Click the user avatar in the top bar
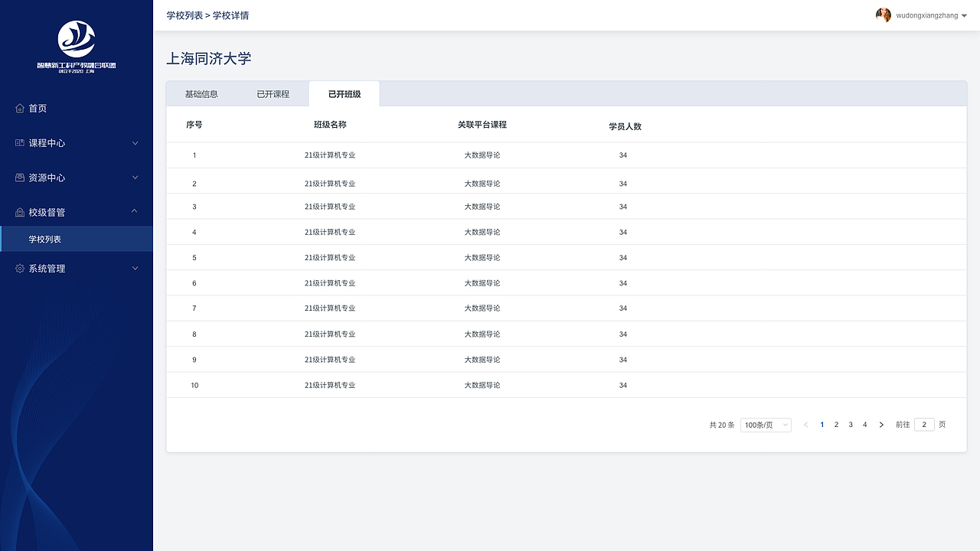Screen dimensions: 980x551 tap(883, 15)
